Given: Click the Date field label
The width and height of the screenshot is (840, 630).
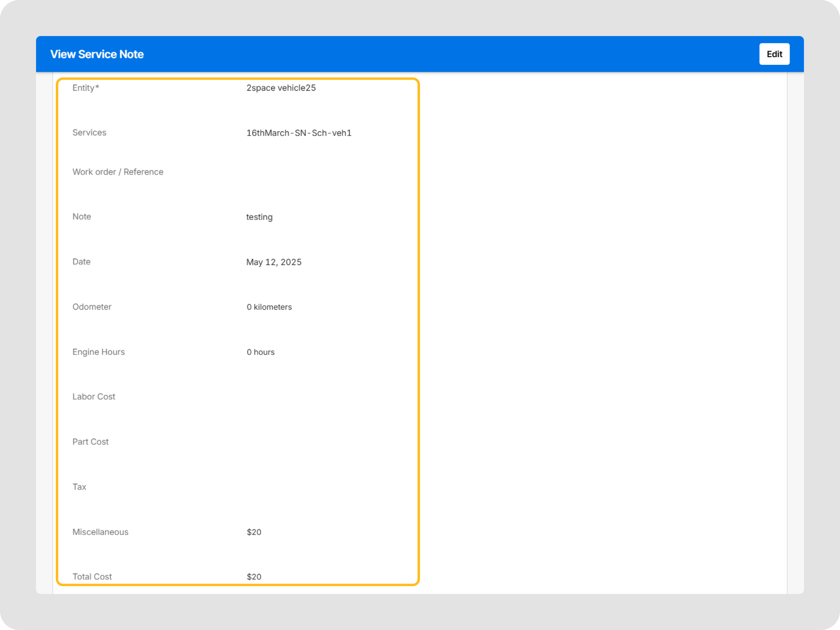Looking at the screenshot, I should [x=81, y=262].
